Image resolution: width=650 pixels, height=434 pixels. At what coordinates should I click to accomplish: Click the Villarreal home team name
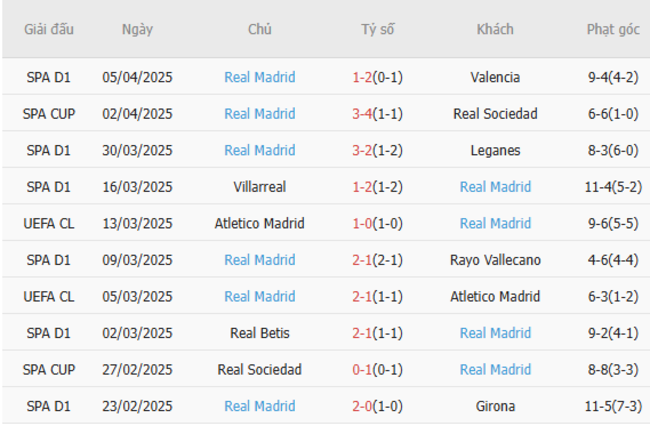[x=259, y=187]
